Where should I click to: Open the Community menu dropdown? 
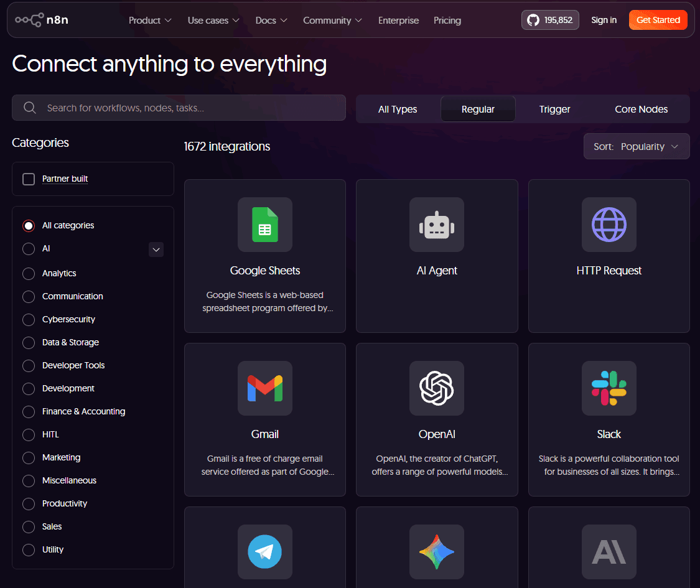click(x=332, y=21)
